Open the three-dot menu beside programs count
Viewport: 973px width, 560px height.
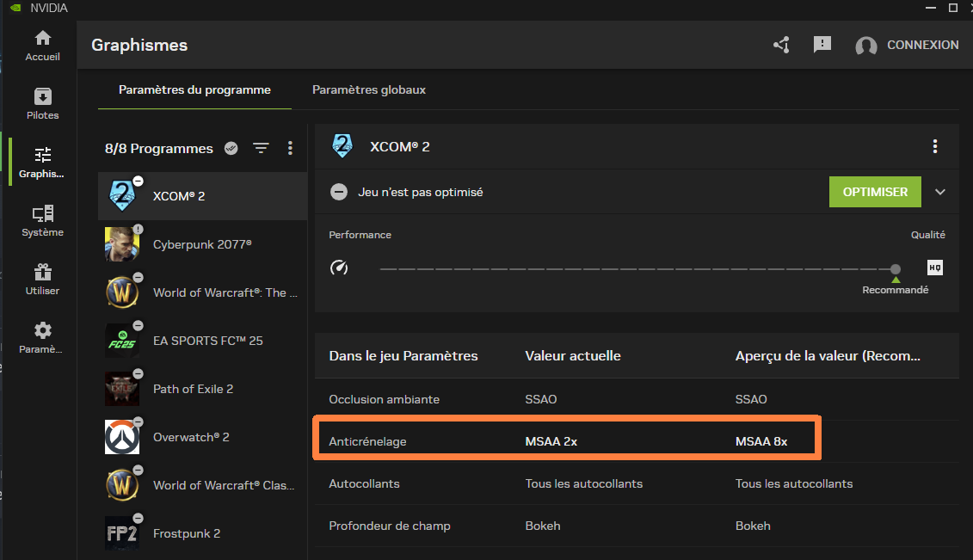click(290, 148)
